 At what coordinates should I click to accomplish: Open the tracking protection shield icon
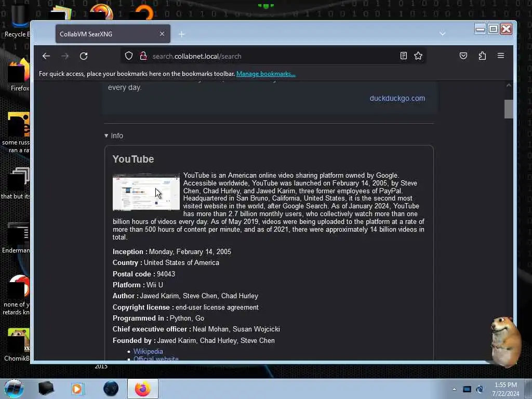click(x=129, y=56)
